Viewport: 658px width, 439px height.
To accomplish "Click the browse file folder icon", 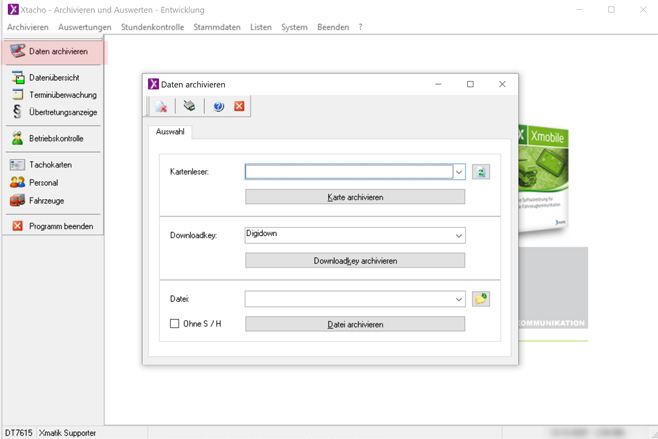I will coord(481,299).
